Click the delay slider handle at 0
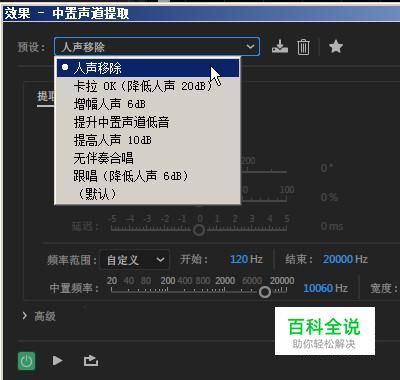 199,230
